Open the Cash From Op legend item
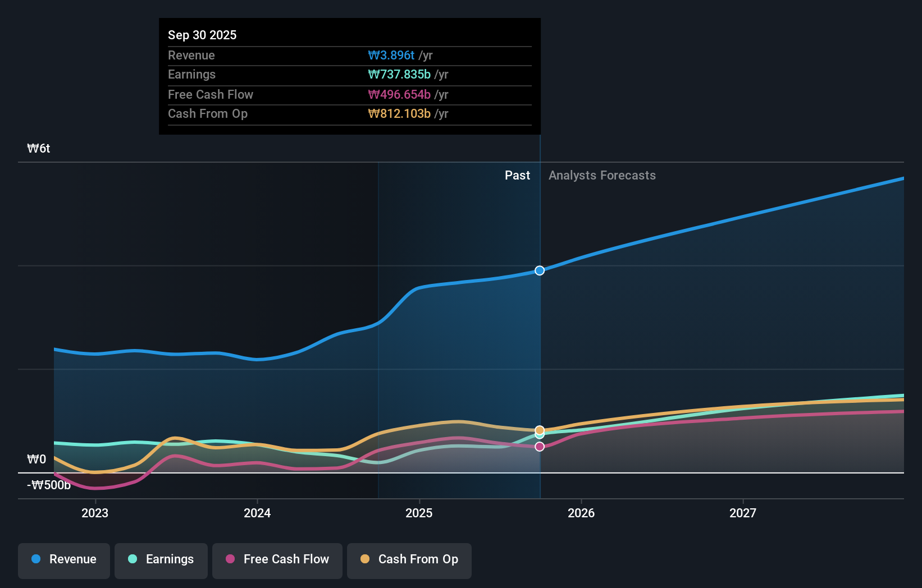922x588 pixels. point(409,559)
